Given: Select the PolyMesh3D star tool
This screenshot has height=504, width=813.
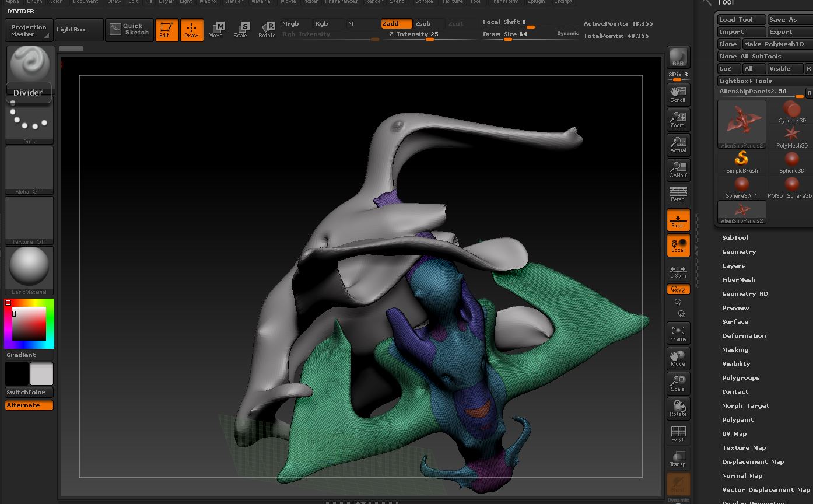Looking at the screenshot, I should tap(791, 136).
